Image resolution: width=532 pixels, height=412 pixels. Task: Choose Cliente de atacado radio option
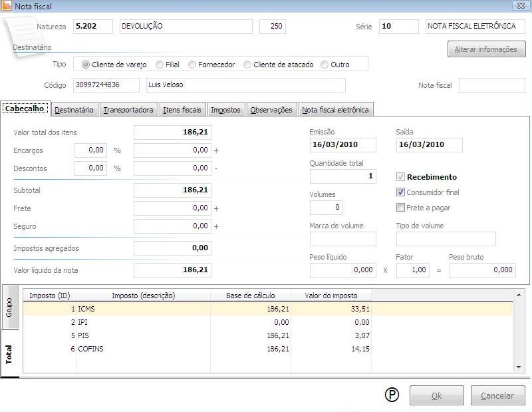pyautogui.click(x=247, y=65)
